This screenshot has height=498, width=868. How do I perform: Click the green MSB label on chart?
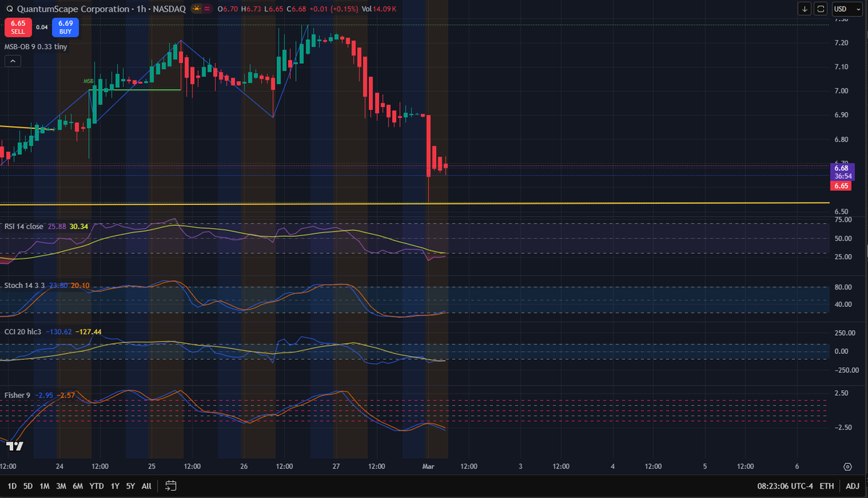click(x=88, y=81)
